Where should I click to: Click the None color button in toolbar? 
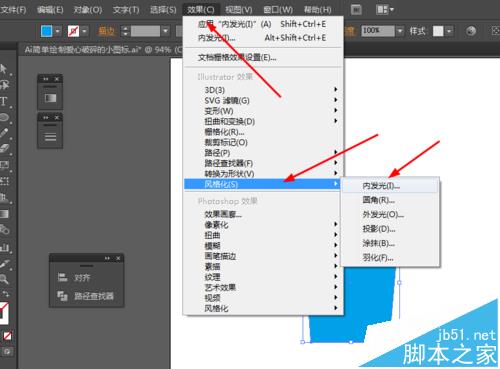[x=7, y=336]
